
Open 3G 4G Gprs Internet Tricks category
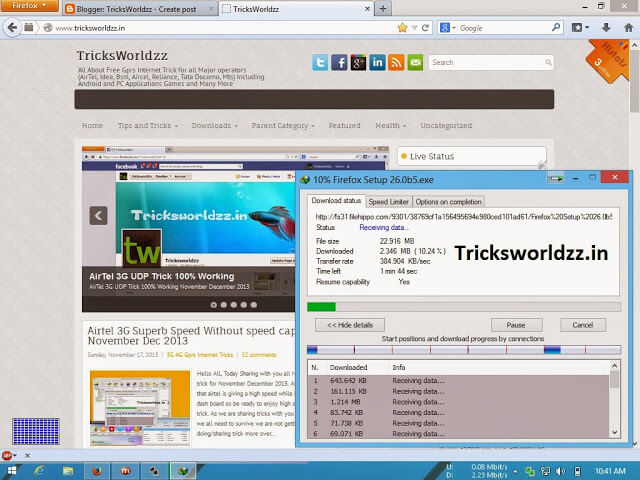[200, 355]
